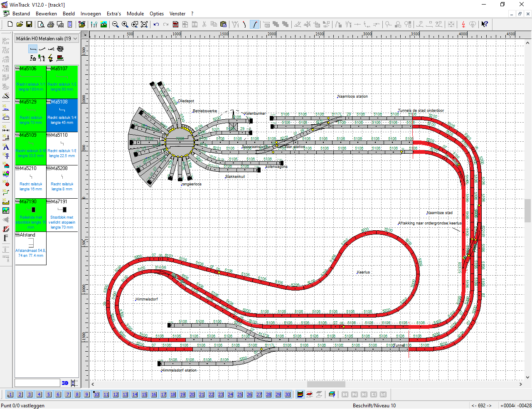Toggle layer 1 button
The width and height of the screenshot is (532, 409).
pos(10,394)
